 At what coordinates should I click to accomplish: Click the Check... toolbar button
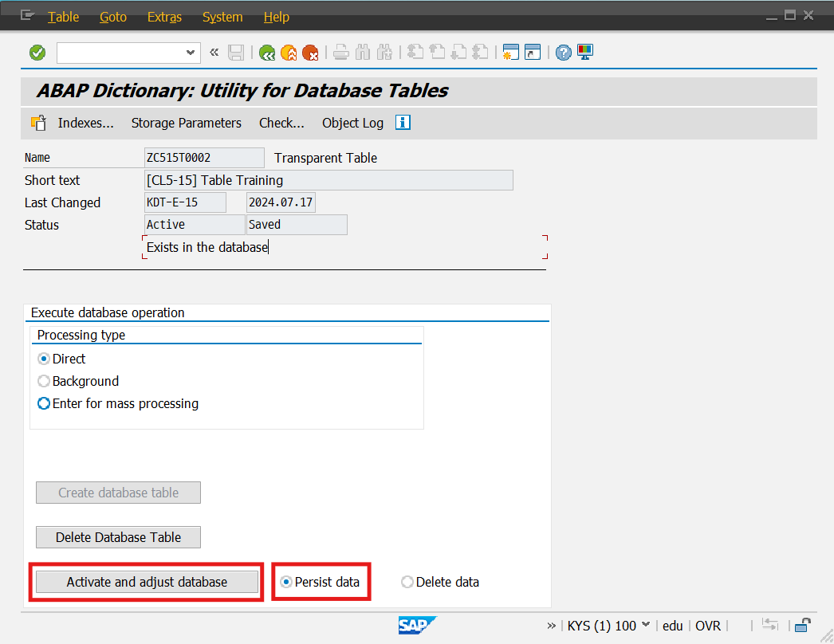coord(281,123)
